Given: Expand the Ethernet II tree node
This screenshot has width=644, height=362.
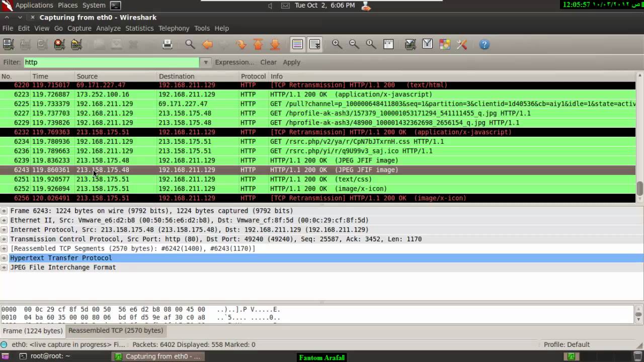Looking at the screenshot, I should pyautogui.click(x=4, y=220).
